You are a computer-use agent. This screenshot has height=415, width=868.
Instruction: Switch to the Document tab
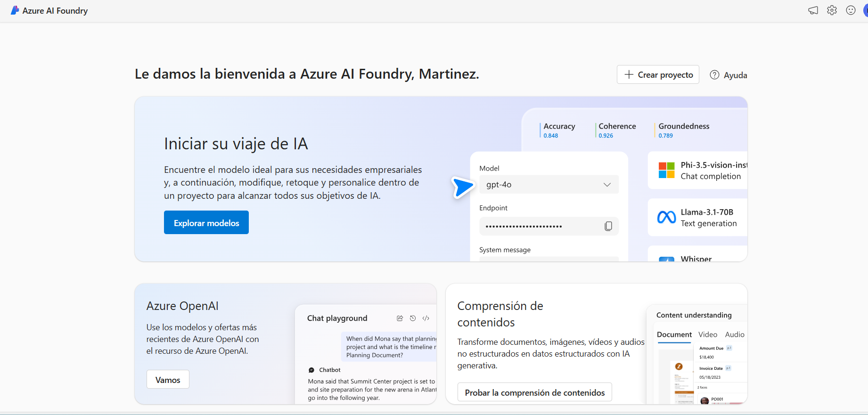click(x=674, y=334)
